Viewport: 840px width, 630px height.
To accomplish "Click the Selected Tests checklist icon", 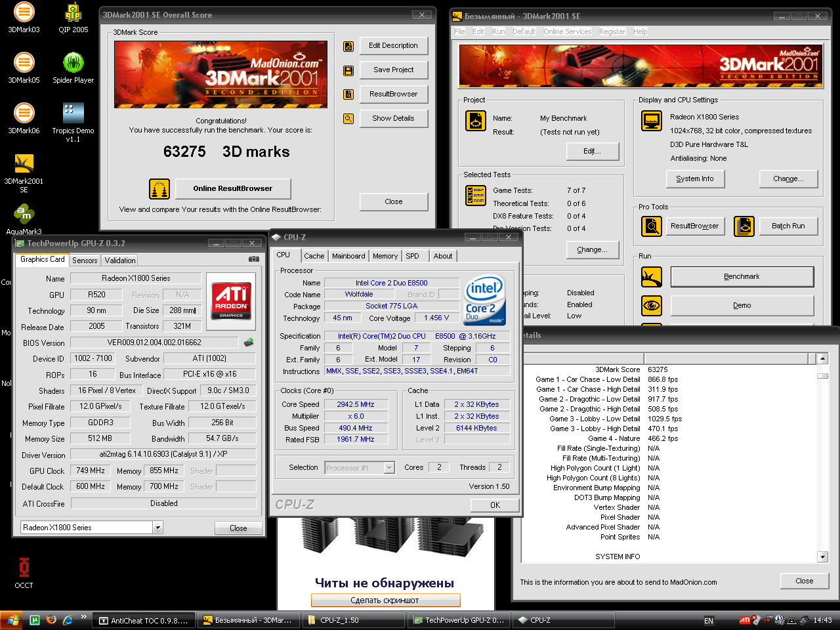I will pyautogui.click(x=476, y=195).
